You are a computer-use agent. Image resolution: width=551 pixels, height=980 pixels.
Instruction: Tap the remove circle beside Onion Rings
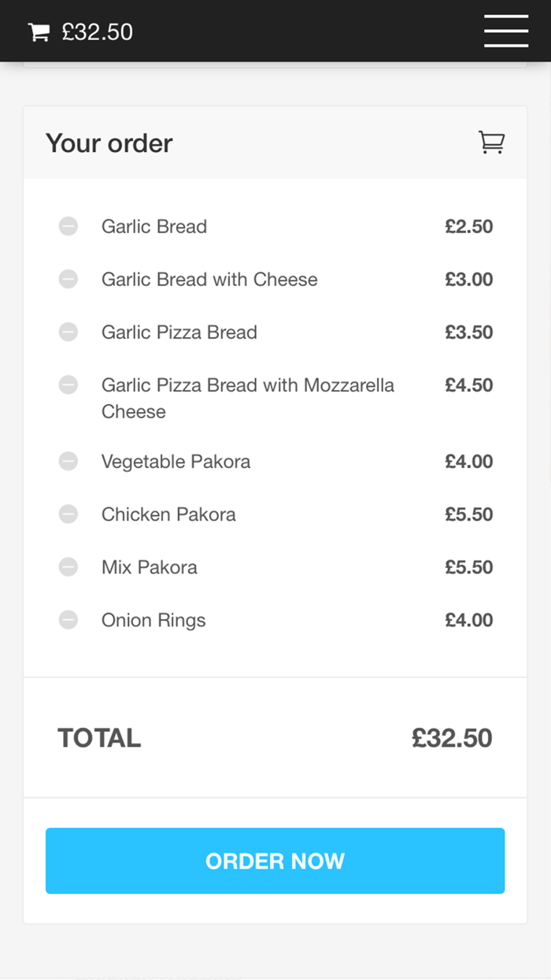(x=68, y=620)
